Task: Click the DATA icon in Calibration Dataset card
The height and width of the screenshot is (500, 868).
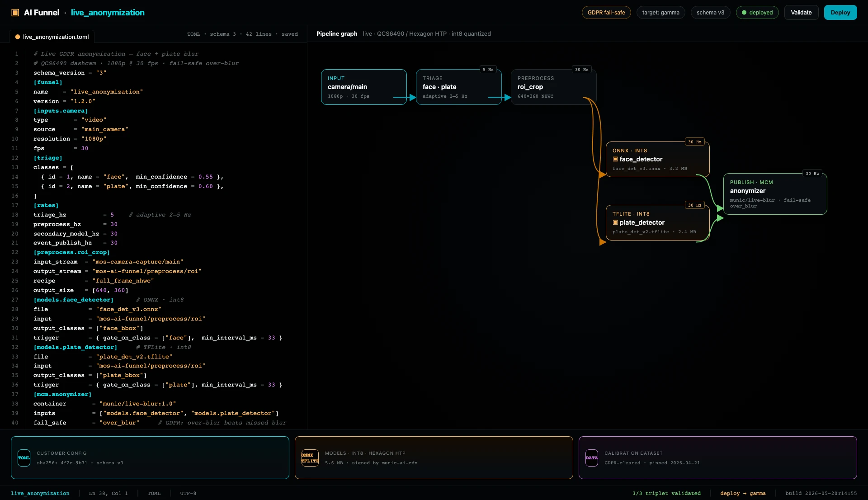Action: click(592, 458)
